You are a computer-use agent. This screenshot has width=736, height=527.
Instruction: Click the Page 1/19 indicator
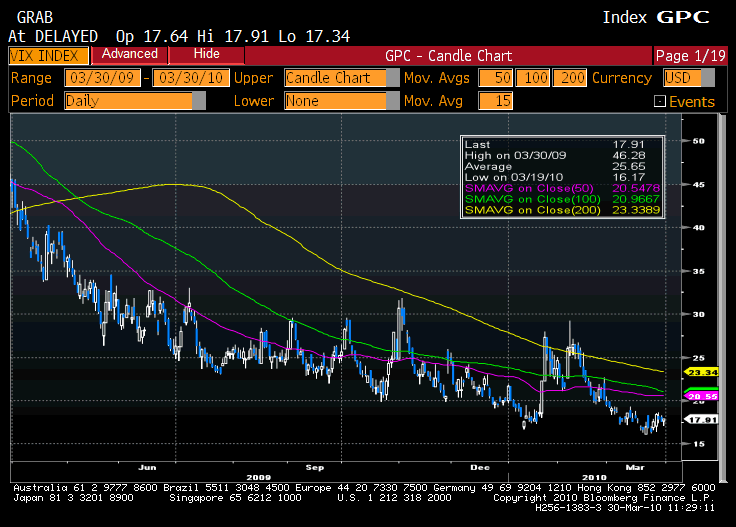(x=690, y=56)
